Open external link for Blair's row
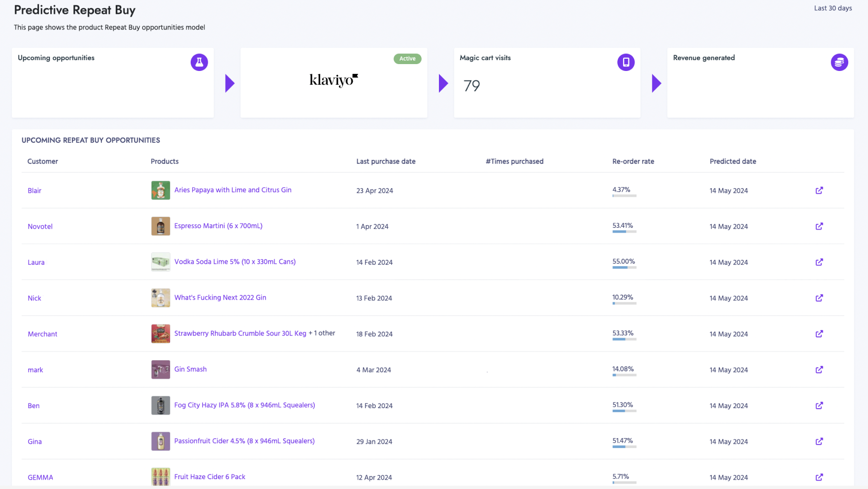This screenshot has height=489, width=868. (819, 190)
